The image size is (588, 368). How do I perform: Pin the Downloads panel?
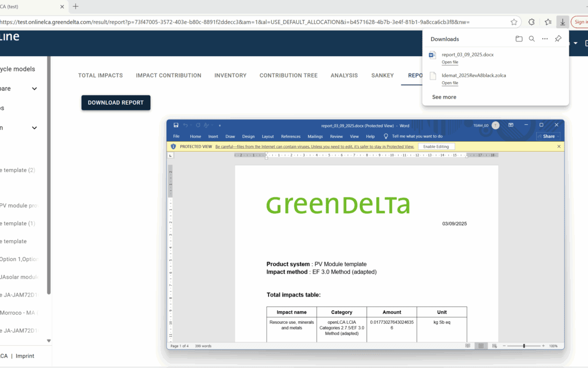(x=558, y=39)
